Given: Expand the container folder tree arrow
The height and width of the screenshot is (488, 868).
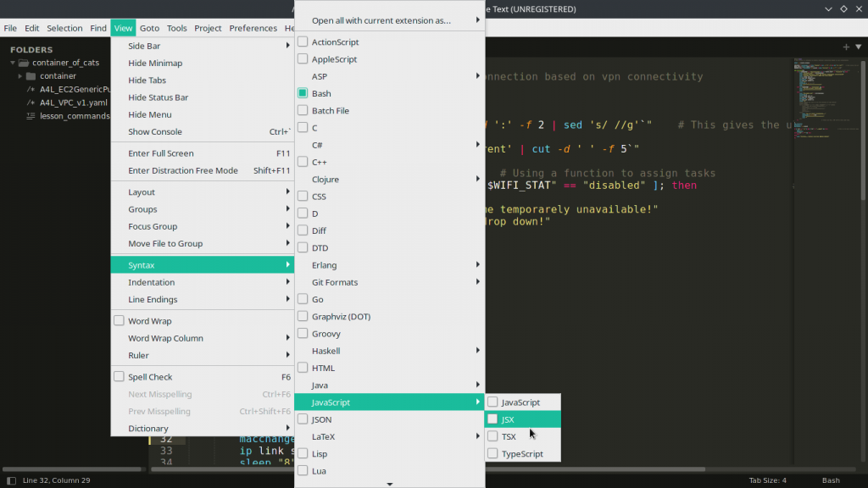Looking at the screenshot, I should [x=19, y=76].
